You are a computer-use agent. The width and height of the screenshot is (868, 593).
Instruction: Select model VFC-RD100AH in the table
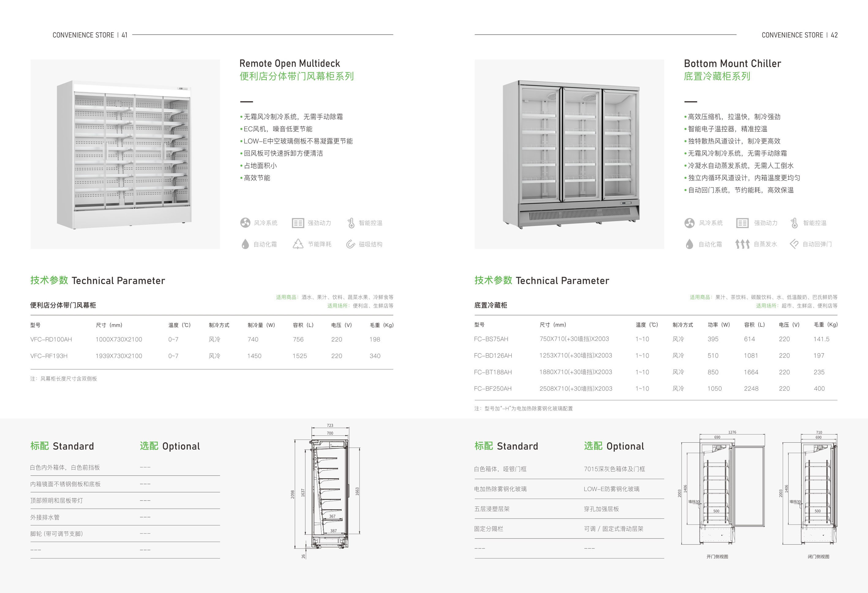pyautogui.click(x=51, y=339)
